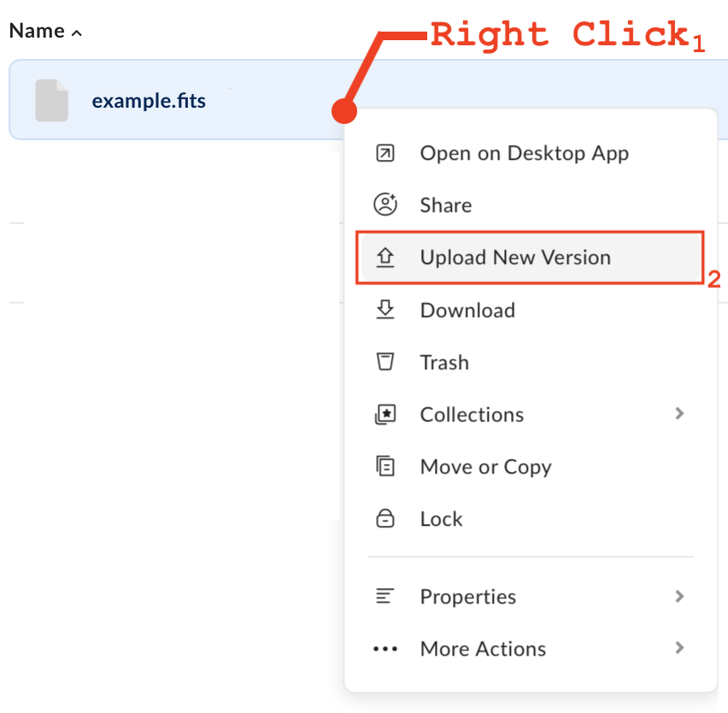Expand the More Actions submenu arrow
Screen dimensions: 728x713
point(679,648)
